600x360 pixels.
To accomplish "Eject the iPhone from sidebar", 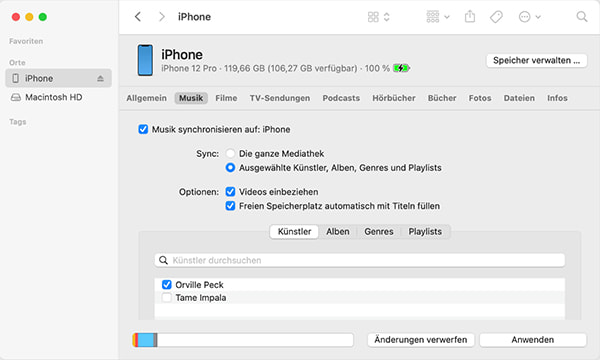I will click(100, 78).
